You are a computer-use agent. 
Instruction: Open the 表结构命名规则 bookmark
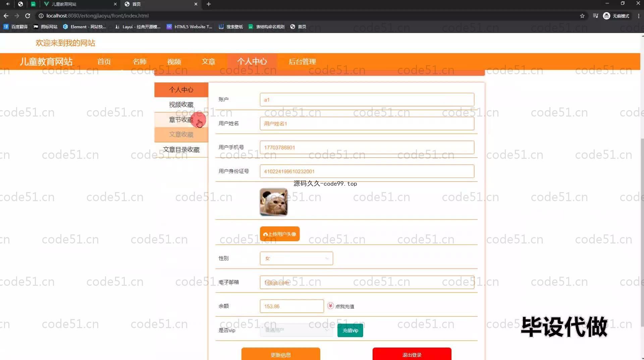[x=266, y=27]
